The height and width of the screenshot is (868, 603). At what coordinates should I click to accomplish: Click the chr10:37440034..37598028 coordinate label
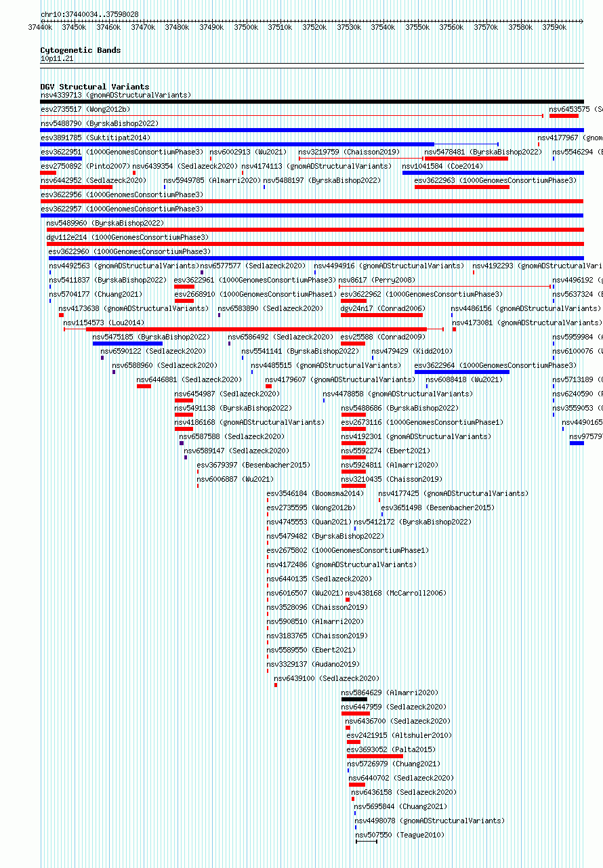89,14
